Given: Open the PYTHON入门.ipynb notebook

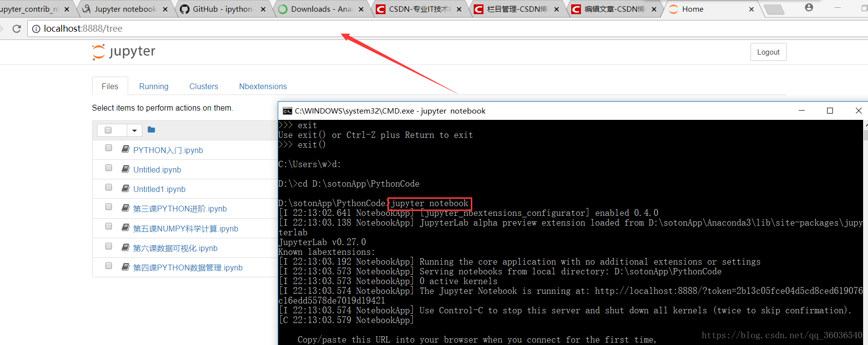Looking at the screenshot, I should point(168,150).
